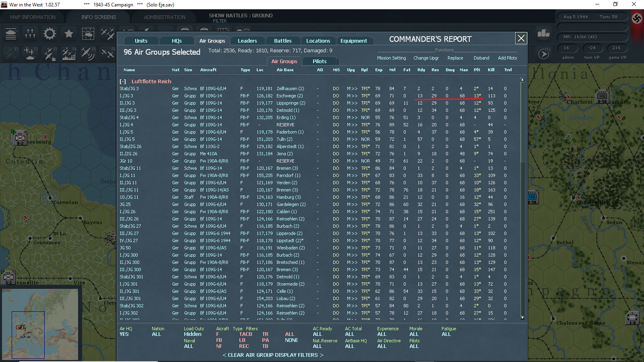The height and width of the screenshot is (362, 644).
Task: Open the losses screen with crosses icon
Action: click(30, 34)
